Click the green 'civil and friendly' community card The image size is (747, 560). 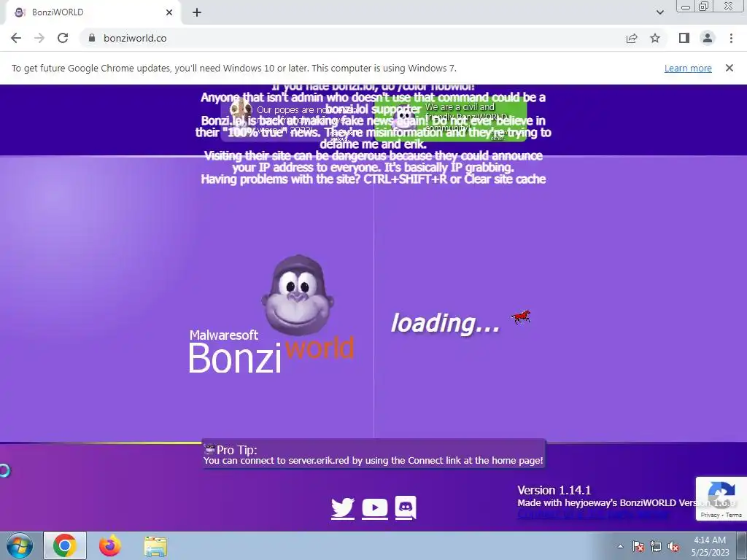pos(450,119)
